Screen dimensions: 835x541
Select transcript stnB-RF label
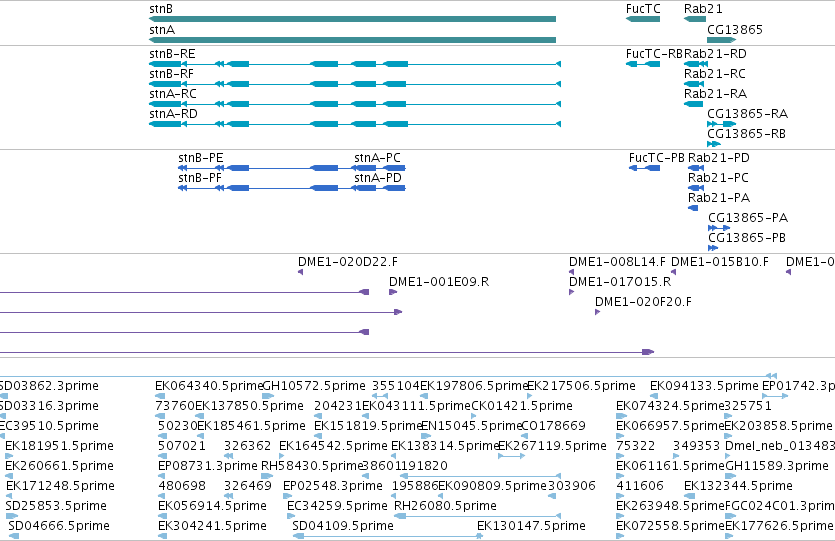tap(171, 74)
